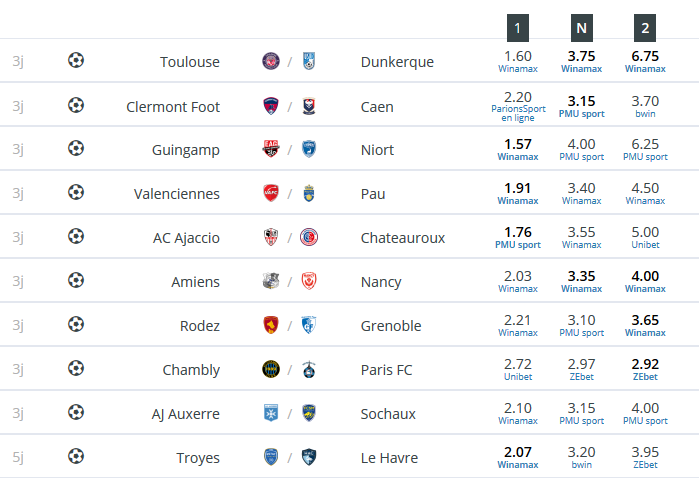Image resolution: width=699 pixels, height=488 pixels.
Task: Click the Nancy red crest icon
Action: 309,281
